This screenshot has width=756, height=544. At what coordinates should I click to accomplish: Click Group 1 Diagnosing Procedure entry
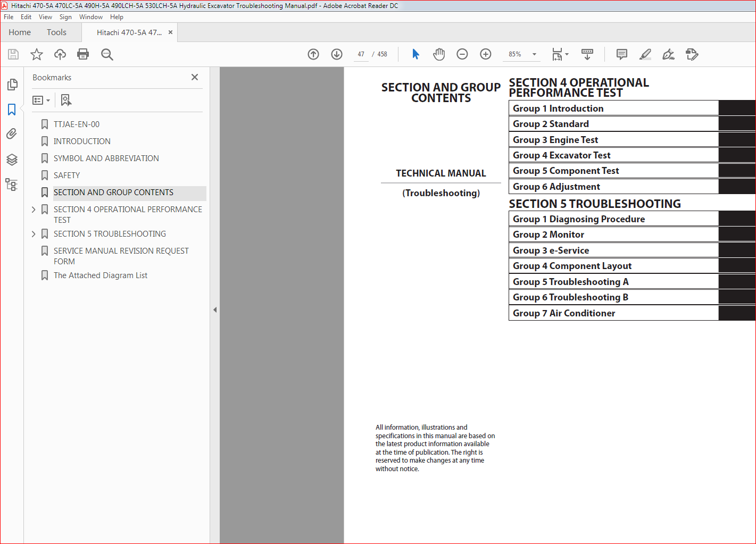(x=579, y=219)
